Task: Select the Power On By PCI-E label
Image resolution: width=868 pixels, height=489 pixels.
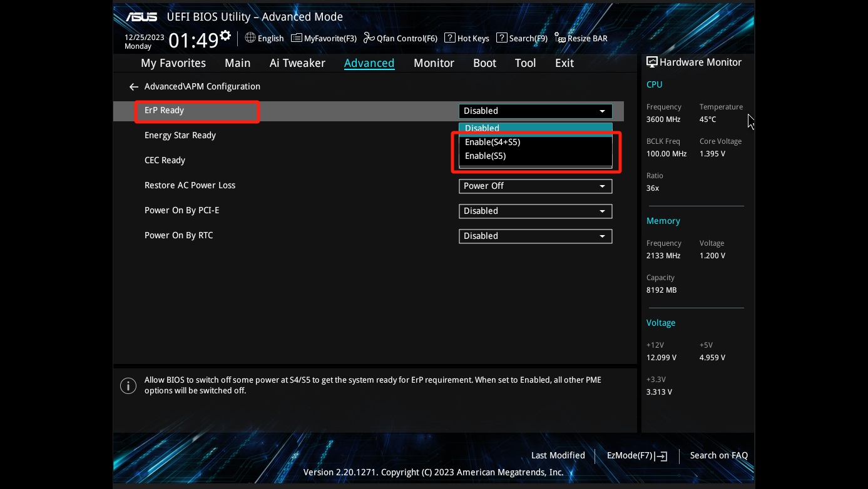Action: click(182, 210)
